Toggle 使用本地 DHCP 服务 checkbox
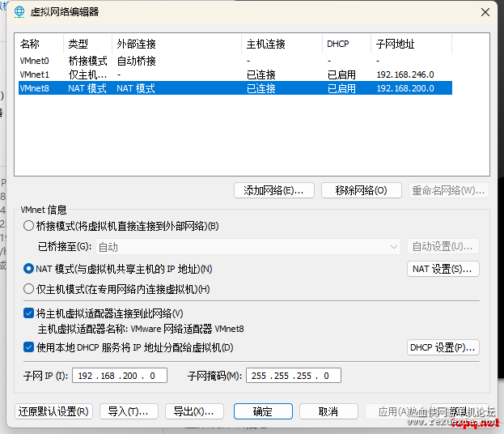Image resolution: width=504 pixels, height=434 pixels. click(x=28, y=347)
